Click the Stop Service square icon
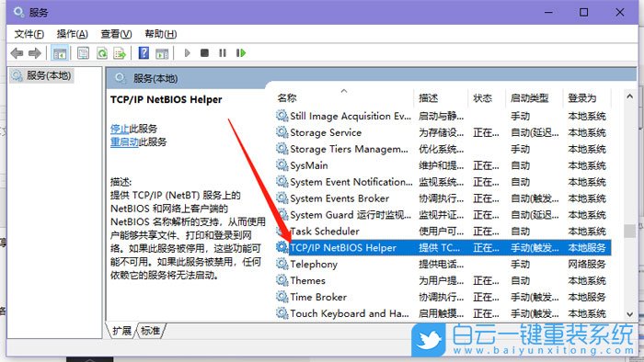 tap(204, 53)
